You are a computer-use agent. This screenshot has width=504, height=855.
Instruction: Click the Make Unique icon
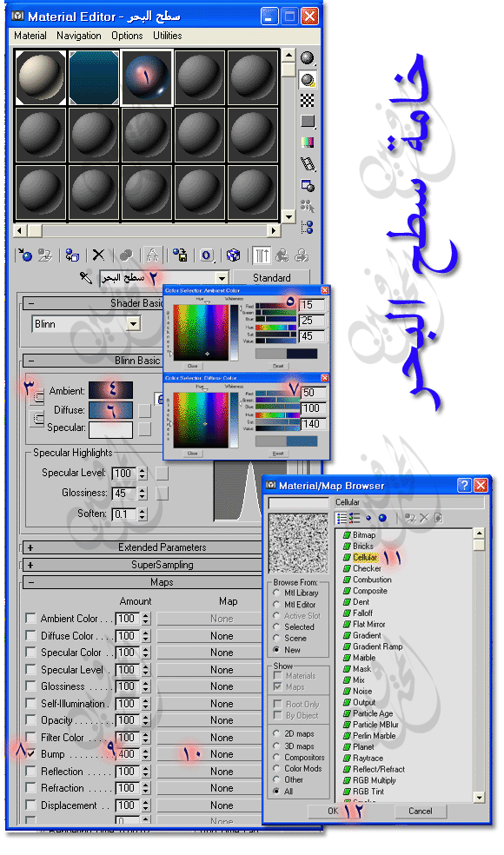(153, 255)
